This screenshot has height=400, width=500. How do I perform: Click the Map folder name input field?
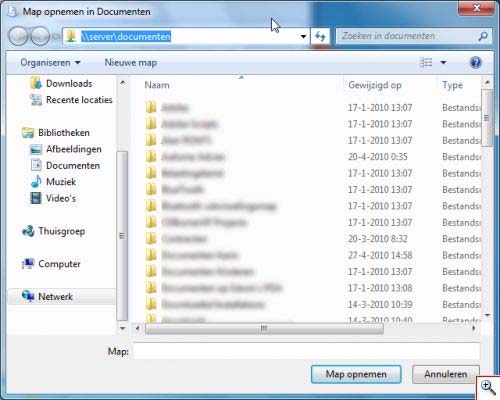coord(306,351)
